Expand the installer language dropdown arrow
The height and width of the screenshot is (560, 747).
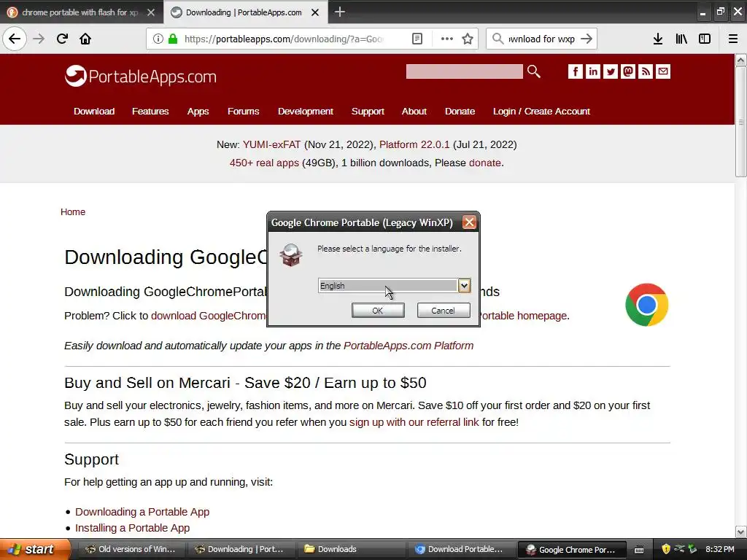pyautogui.click(x=464, y=285)
